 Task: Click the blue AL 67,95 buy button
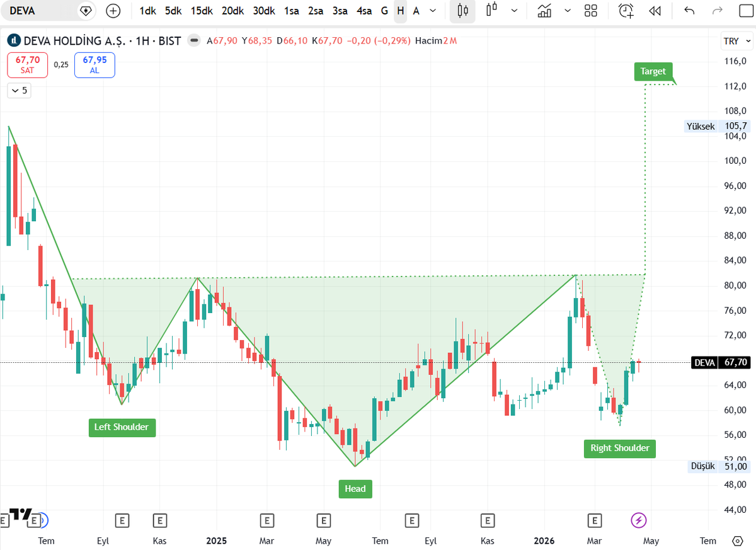[x=94, y=65]
